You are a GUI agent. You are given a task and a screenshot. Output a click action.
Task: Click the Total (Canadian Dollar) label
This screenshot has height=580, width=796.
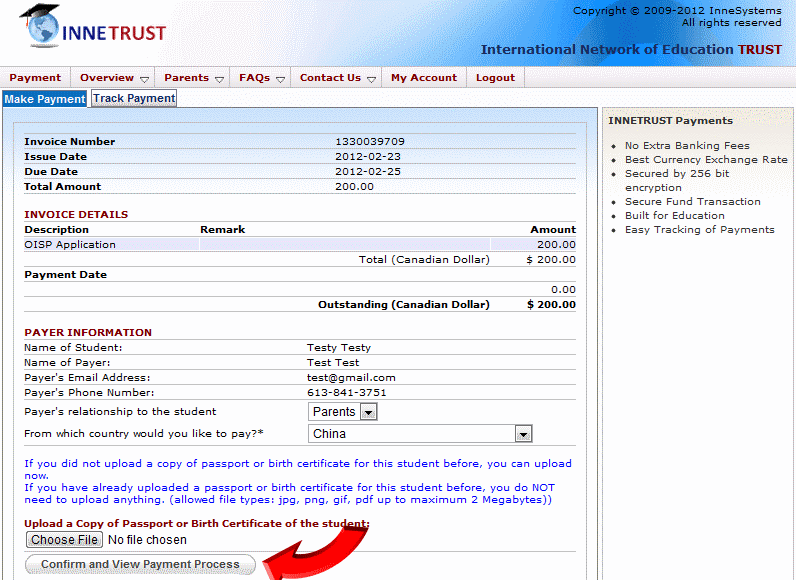click(x=424, y=259)
